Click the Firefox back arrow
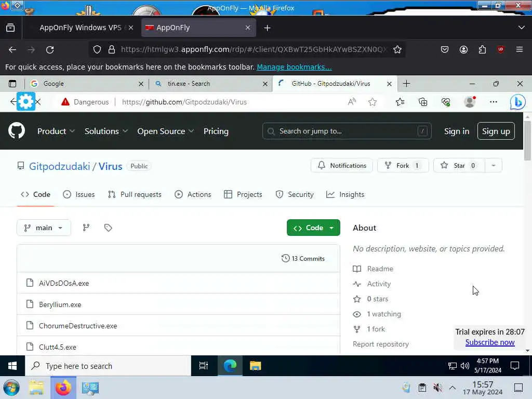Image resolution: width=532 pixels, height=399 pixels. coord(12,50)
